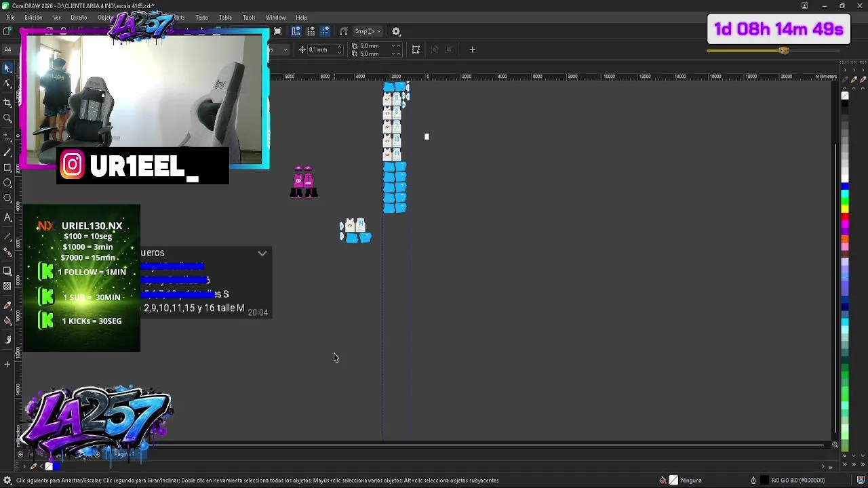The image size is (868, 488).
Task: Select the Parallel Dimension line tool
Action: click(x=7, y=236)
